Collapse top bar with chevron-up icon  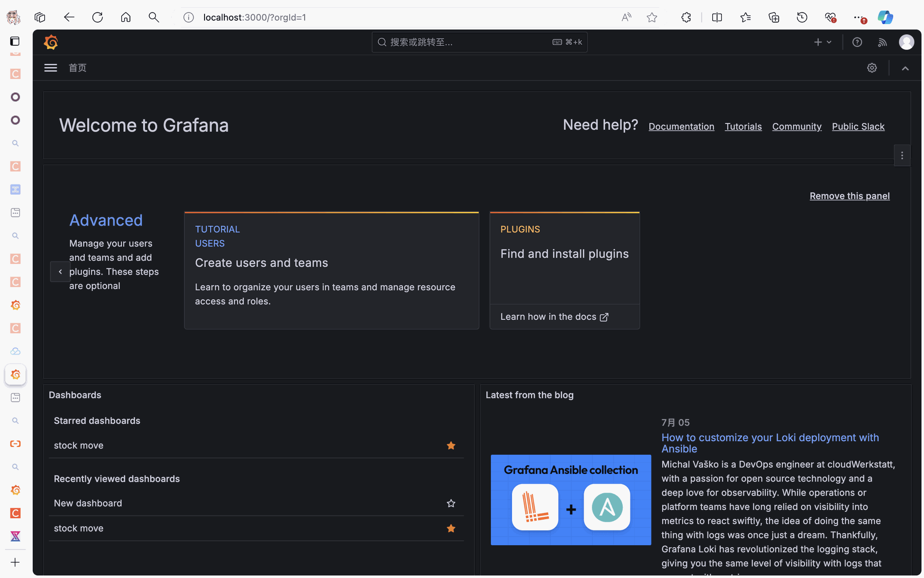tap(905, 68)
